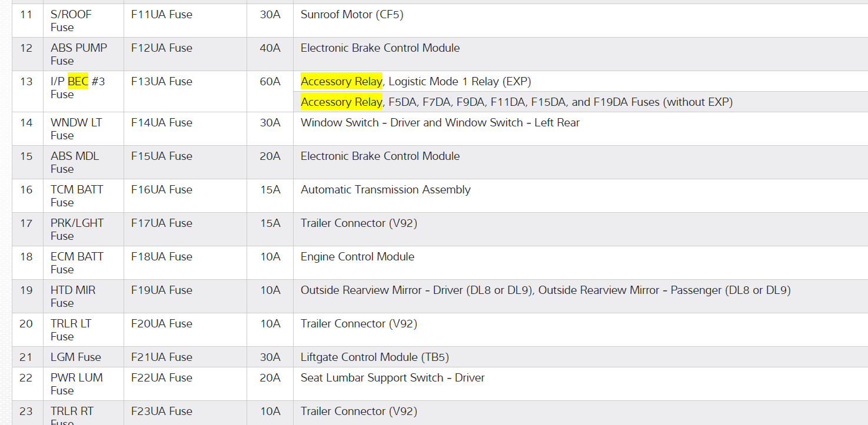Click the ABS PUMP Fuse label
The image size is (868, 425).
tap(79, 54)
